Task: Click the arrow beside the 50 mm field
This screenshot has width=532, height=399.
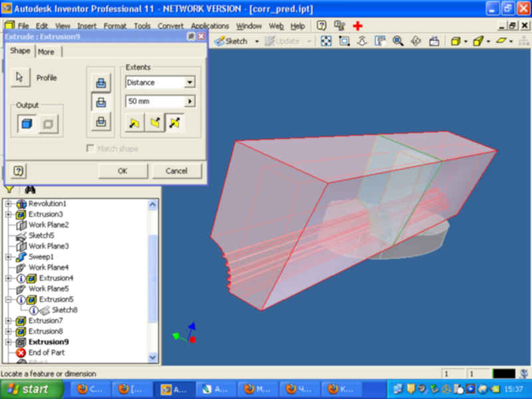Action: [190, 102]
